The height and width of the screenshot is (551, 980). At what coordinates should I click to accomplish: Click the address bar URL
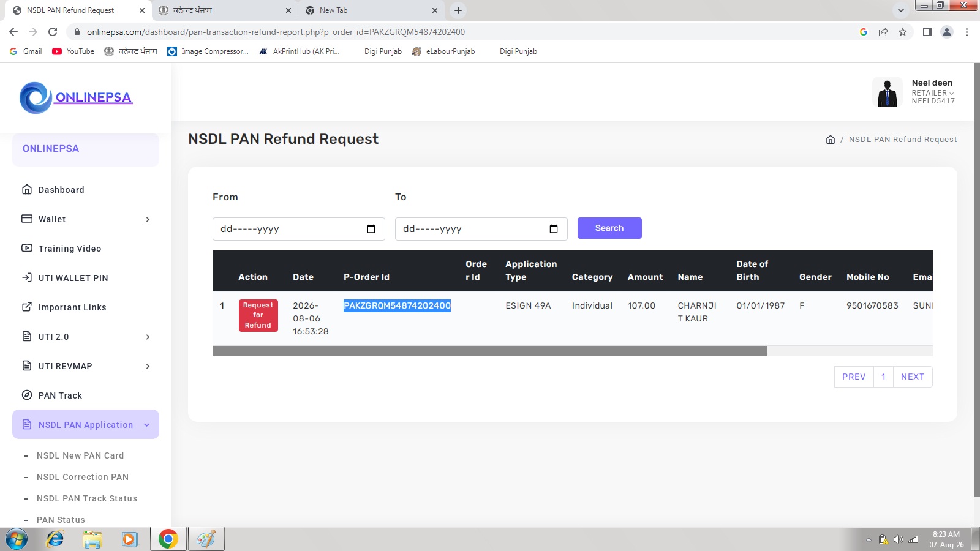pos(276,32)
